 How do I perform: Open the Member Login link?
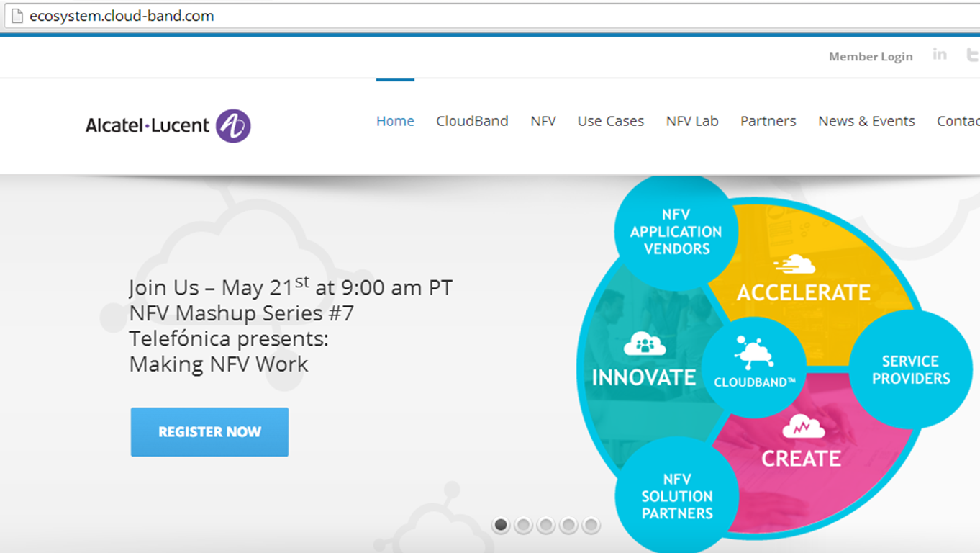pos(871,56)
